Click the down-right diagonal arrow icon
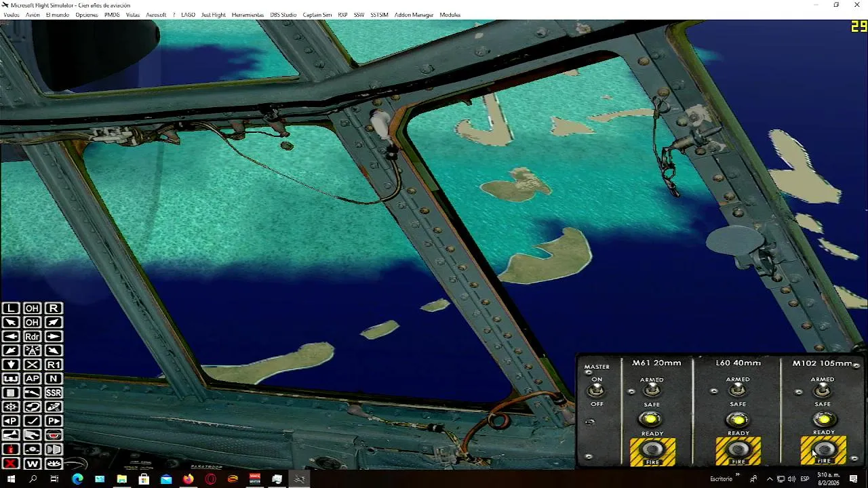Screen dimensions: 868x488 pyautogui.click(x=54, y=350)
